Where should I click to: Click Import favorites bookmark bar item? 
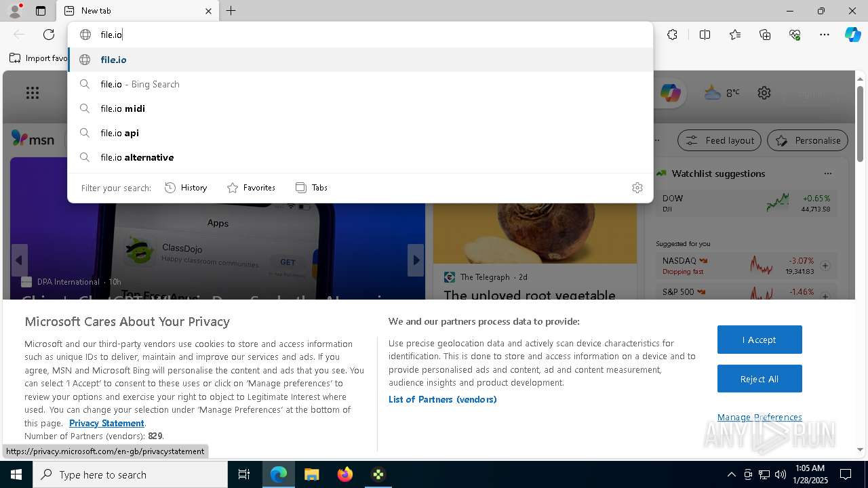click(39, 58)
